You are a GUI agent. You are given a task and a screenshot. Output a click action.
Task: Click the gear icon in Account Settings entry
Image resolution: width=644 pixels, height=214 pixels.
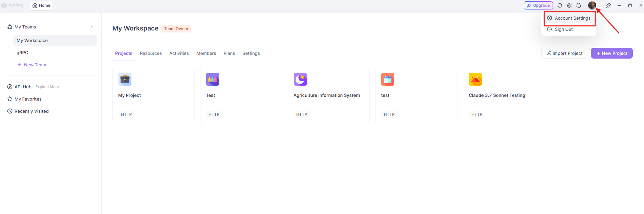click(550, 18)
